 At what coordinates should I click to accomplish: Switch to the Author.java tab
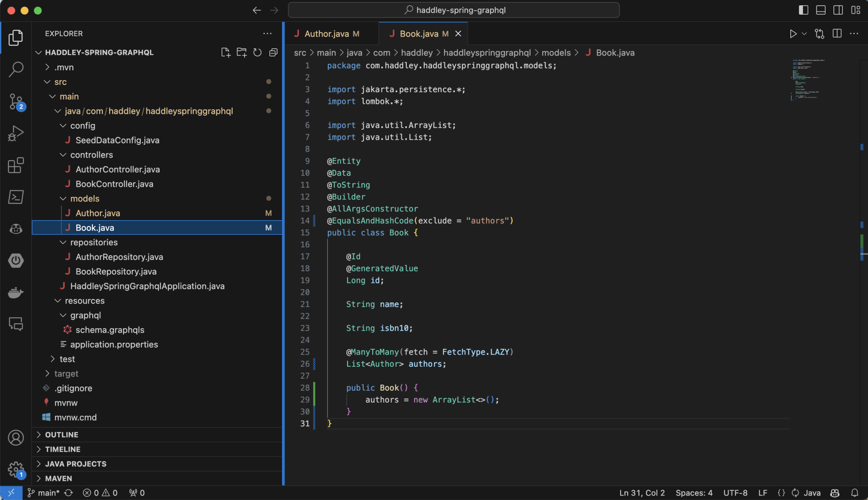[326, 34]
